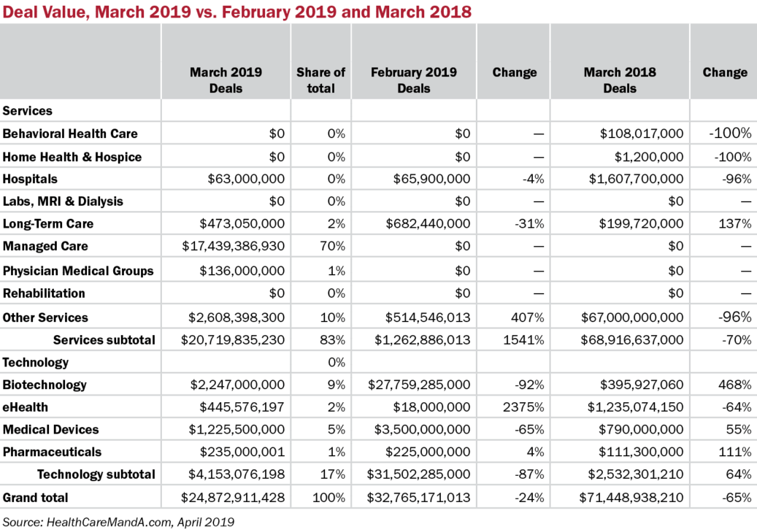Image resolution: width=757 pixels, height=532 pixels.
Task: Click the Grand total value $24,872,911,428
Action: (x=233, y=498)
